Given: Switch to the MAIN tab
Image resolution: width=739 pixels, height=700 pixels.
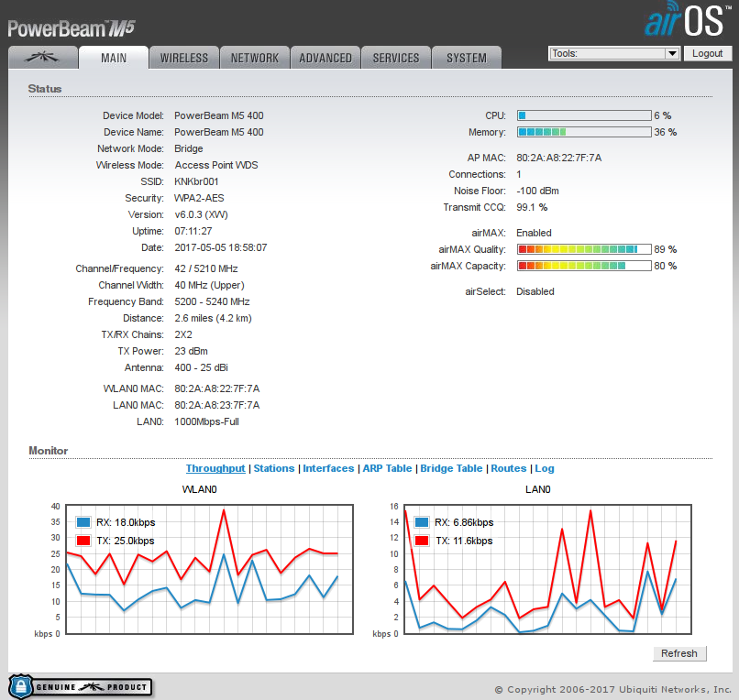Looking at the screenshot, I should [x=114, y=58].
